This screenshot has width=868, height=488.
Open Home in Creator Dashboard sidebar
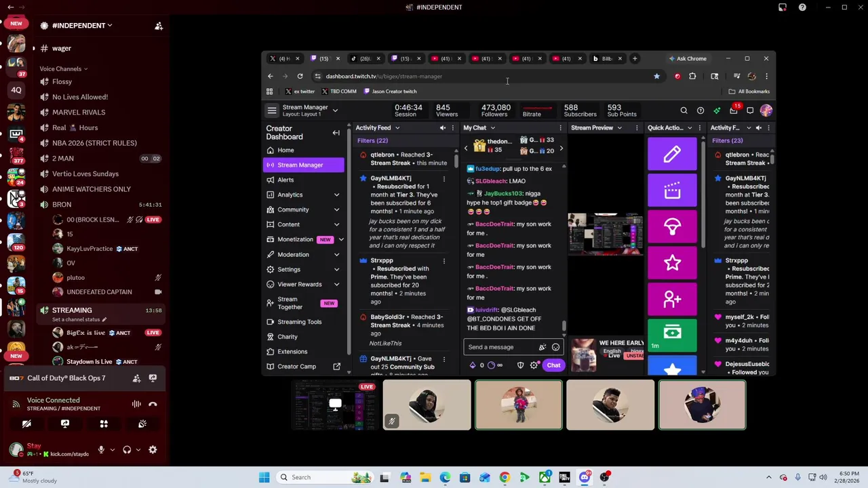303,150
